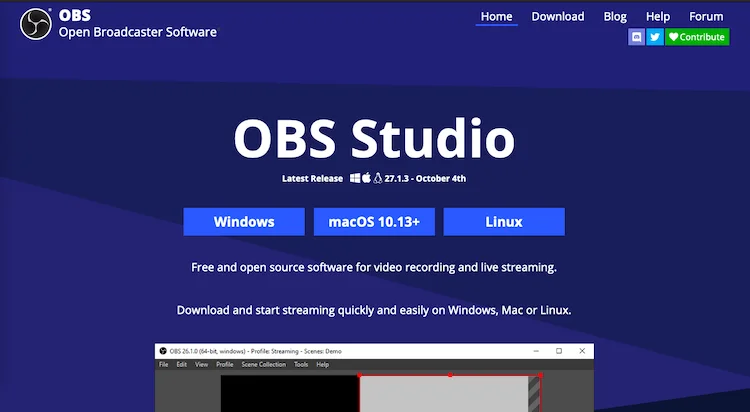Click the OBS preview window title text
750x412 pixels.
coord(255,351)
